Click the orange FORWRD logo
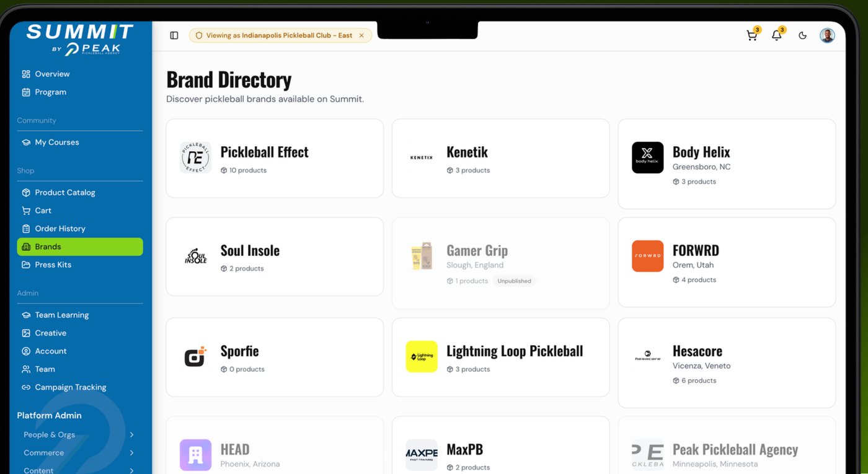 pyautogui.click(x=647, y=256)
